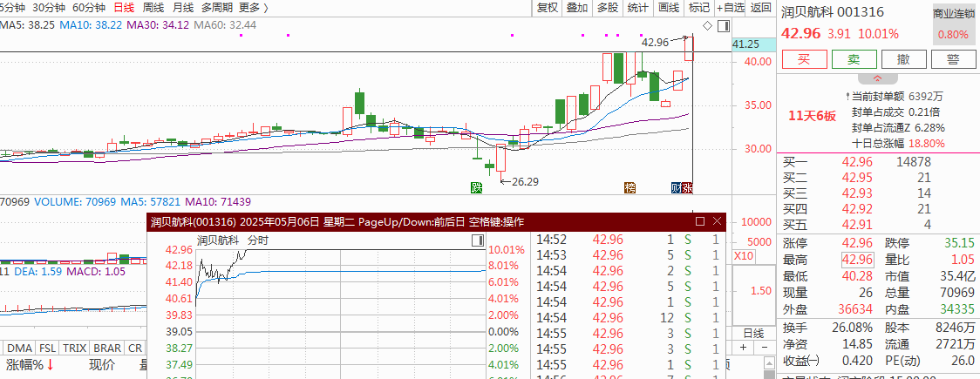Open the 统计 statistics tool
980x379 pixels.
(637, 8)
